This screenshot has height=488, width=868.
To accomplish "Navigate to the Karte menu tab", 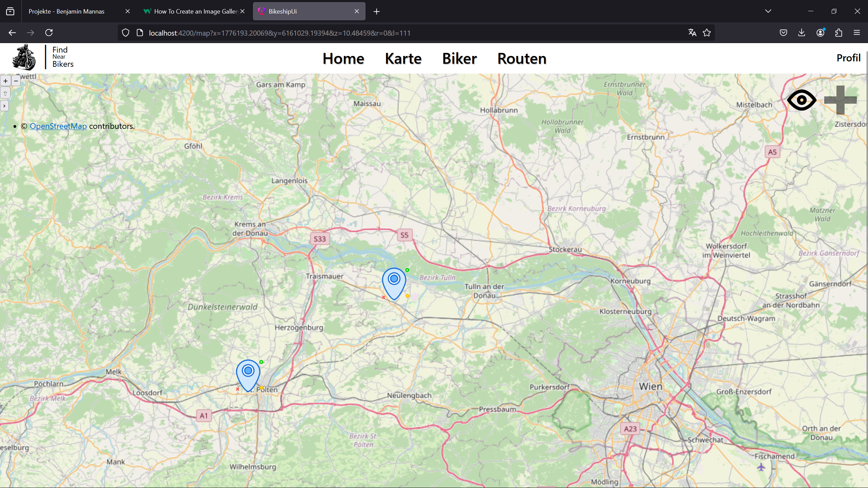I will click(x=403, y=58).
